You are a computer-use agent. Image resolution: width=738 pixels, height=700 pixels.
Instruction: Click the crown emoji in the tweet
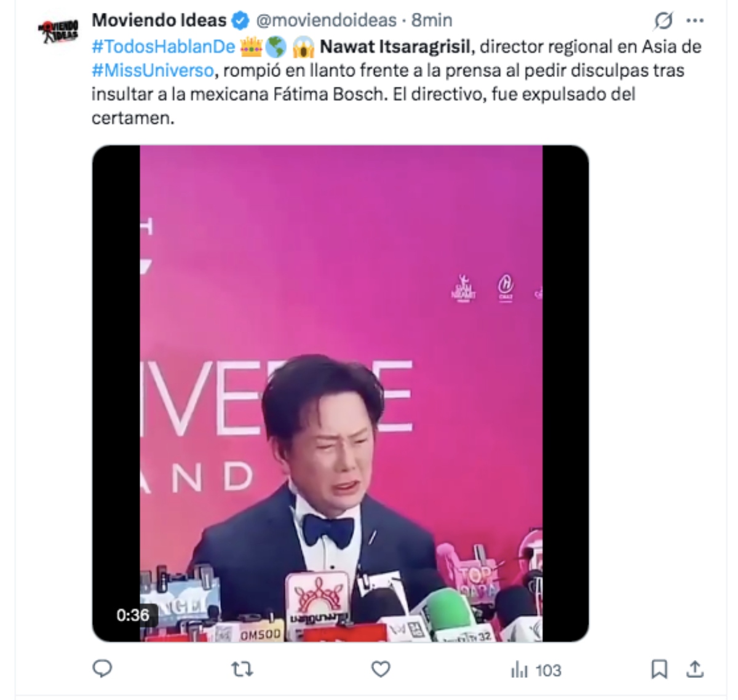(250, 46)
